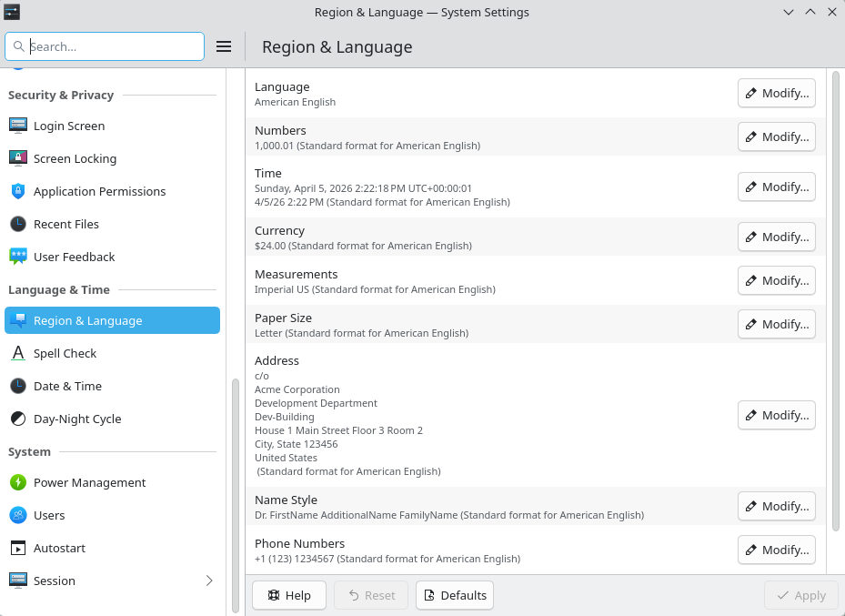Open the hamburger menu button
This screenshot has width=845, height=616.
[224, 46]
